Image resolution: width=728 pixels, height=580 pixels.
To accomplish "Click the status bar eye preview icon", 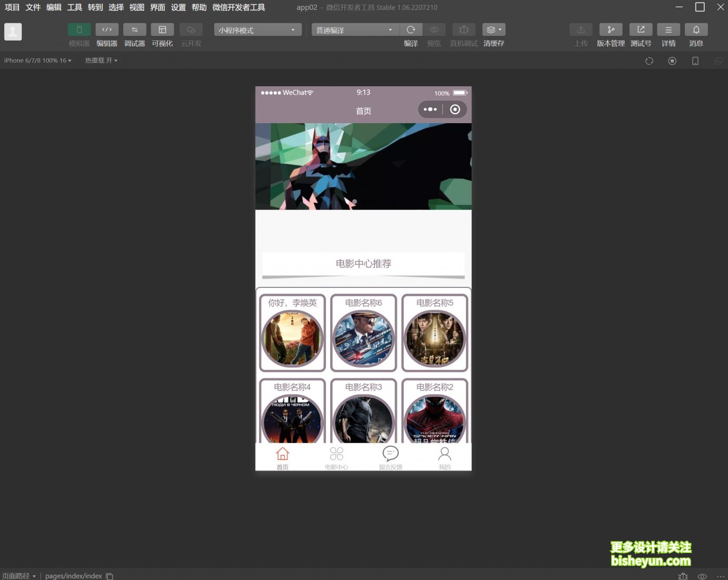I will [x=702, y=576].
